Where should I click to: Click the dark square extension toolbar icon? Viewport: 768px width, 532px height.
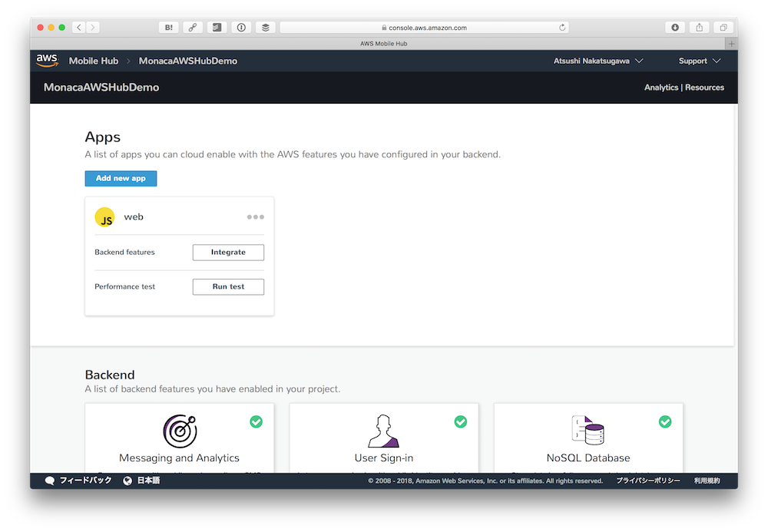click(x=217, y=28)
